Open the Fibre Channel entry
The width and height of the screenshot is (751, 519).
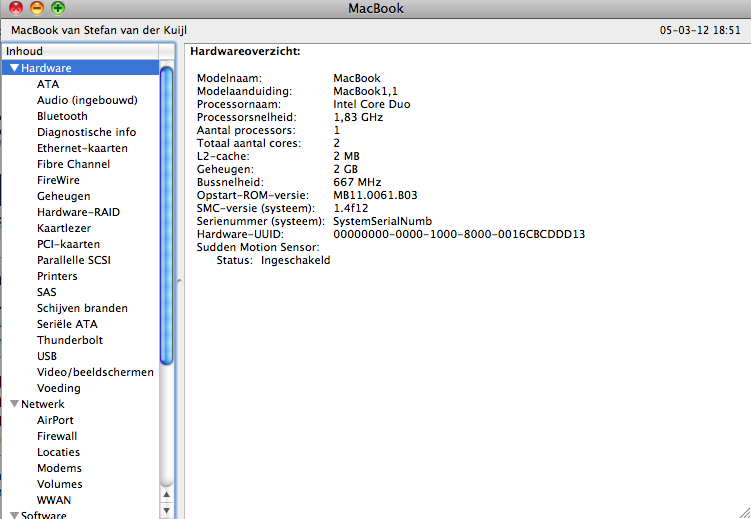coord(73,164)
